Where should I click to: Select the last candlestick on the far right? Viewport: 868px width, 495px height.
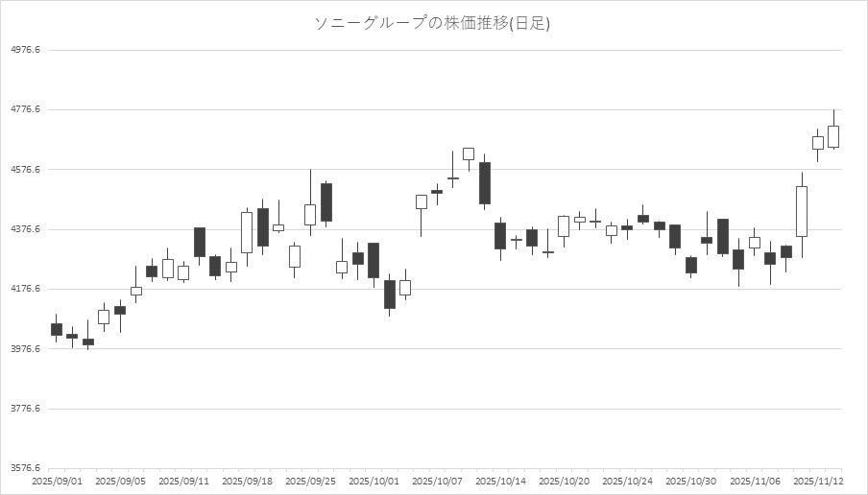tap(833, 136)
